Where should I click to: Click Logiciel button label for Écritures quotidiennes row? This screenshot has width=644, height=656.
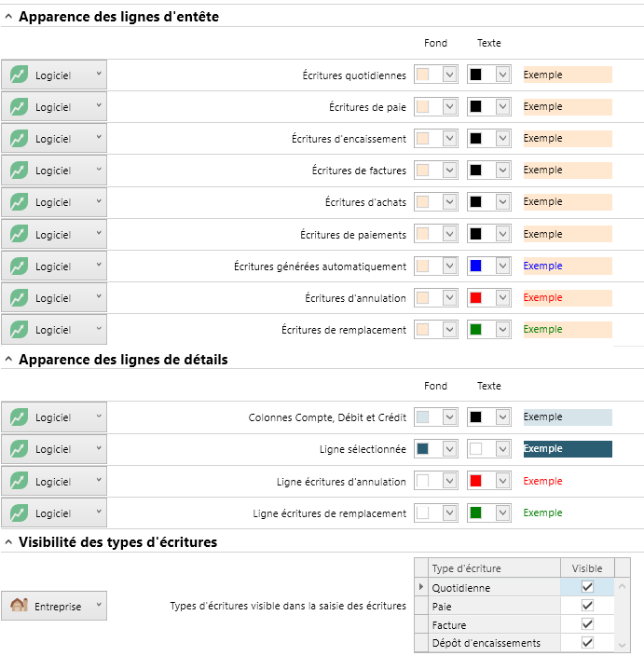coord(53,75)
